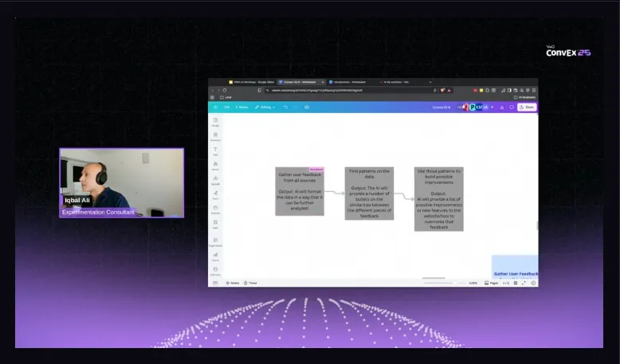Close the active Convex Whiteboard tab
This screenshot has width=620, height=364.
coord(323,82)
